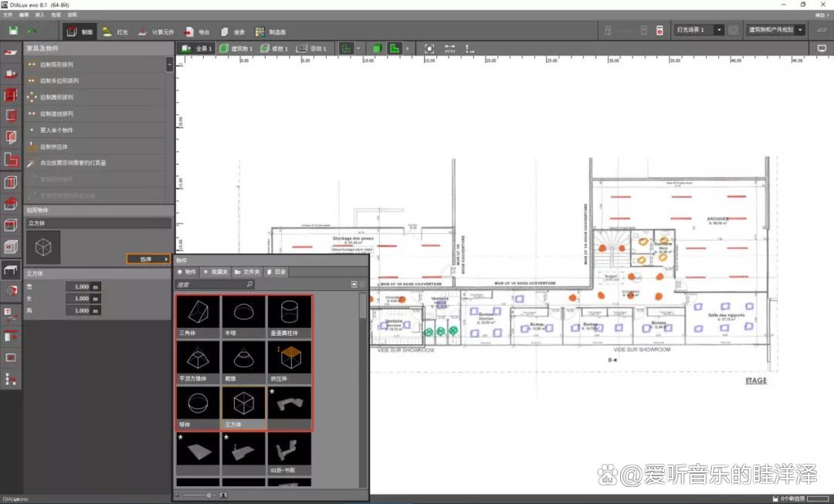Image resolution: width=834 pixels, height=504 pixels.
Task: Select the green L-shaped plan view icon
Action: 394,49
